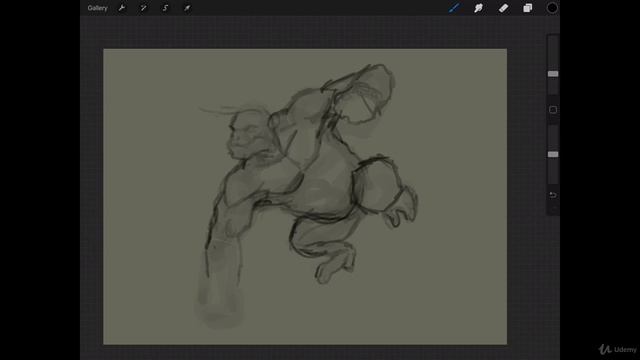Open the Layers panel

(528, 8)
